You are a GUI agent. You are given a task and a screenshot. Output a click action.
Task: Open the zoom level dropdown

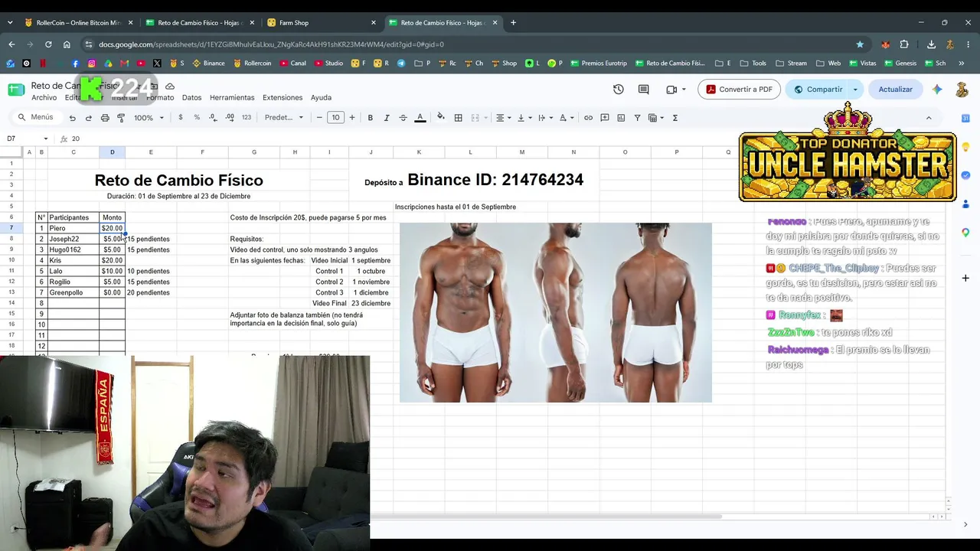(149, 118)
